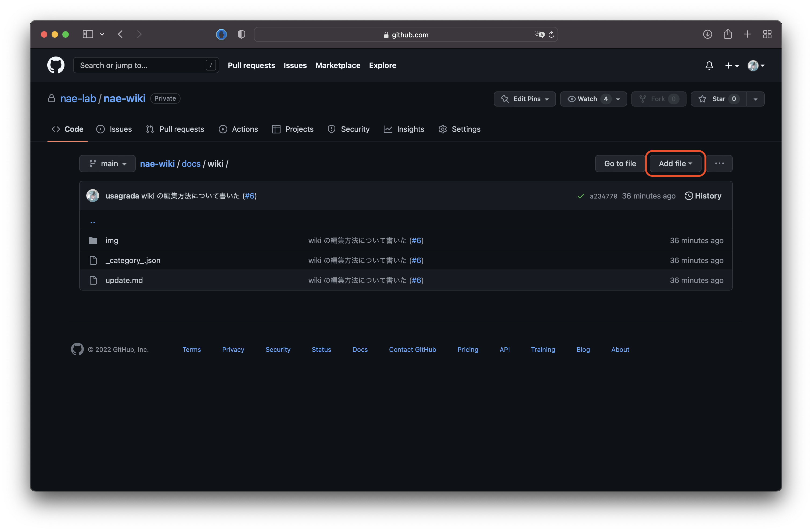
Task: Expand the Add file dropdown
Action: pos(675,163)
